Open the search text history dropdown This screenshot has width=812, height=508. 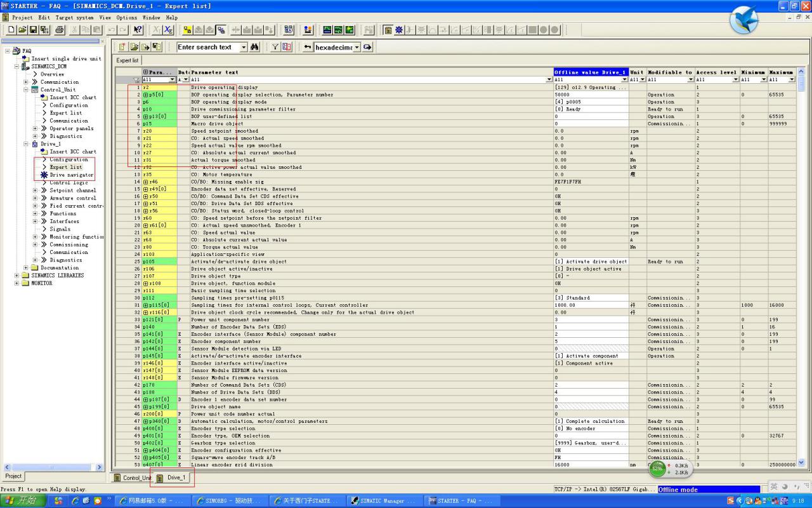click(244, 47)
